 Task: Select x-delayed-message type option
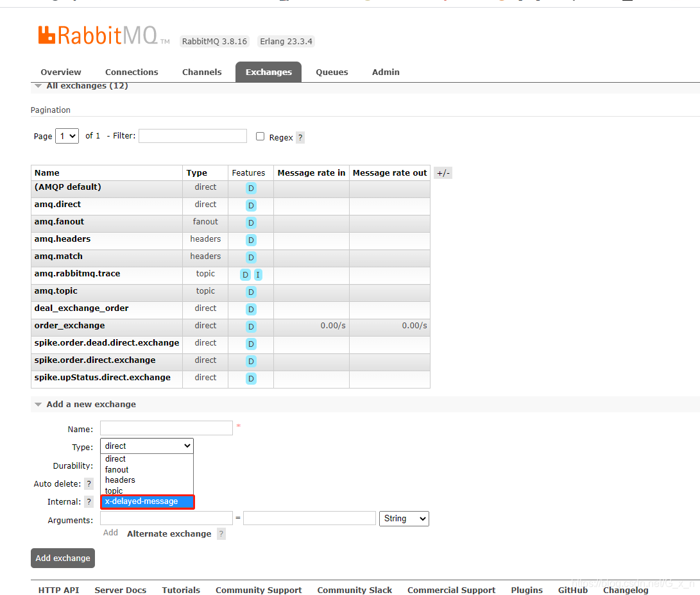click(148, 502)
